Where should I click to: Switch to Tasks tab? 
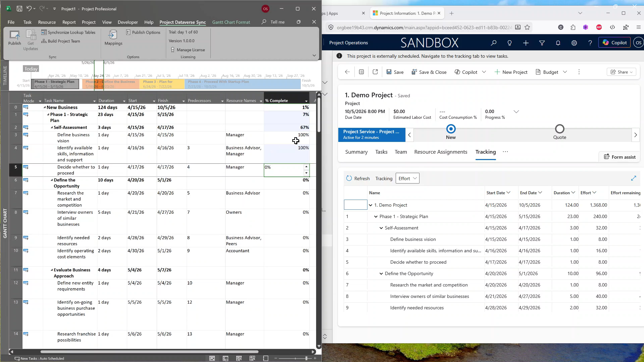(x=381, y=152)
